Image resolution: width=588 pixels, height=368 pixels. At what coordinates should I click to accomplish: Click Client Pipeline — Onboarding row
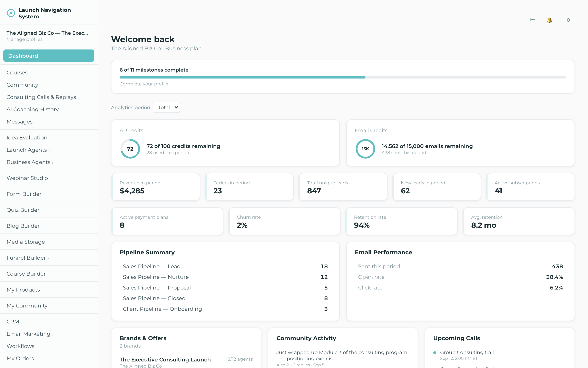pyautogui.click(x=225, y=309)
